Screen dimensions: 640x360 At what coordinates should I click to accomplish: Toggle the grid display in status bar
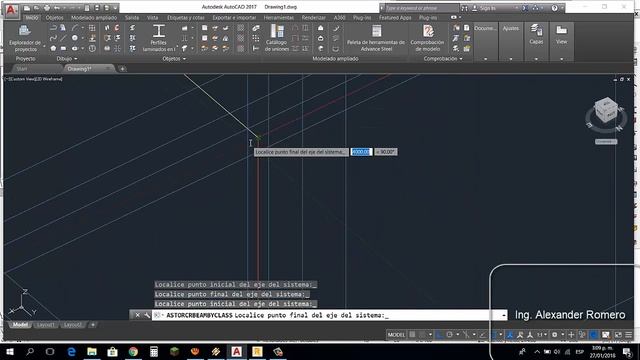(412, 335)
